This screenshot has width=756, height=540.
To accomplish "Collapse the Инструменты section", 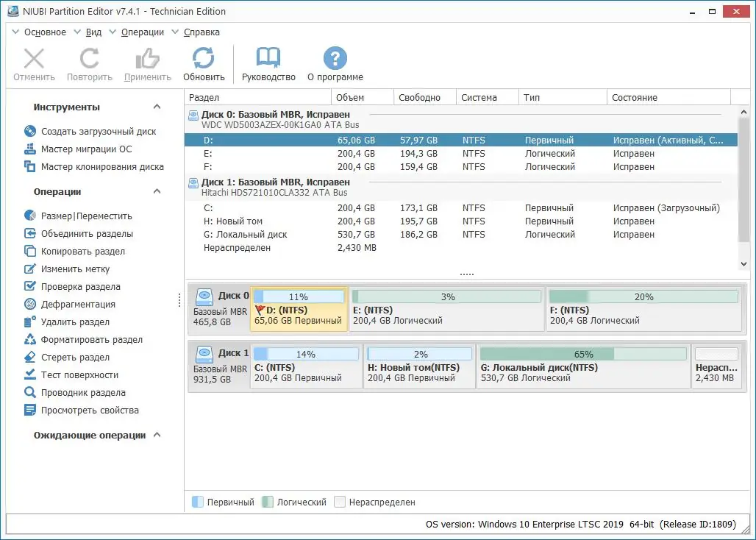I will (155, 107).
